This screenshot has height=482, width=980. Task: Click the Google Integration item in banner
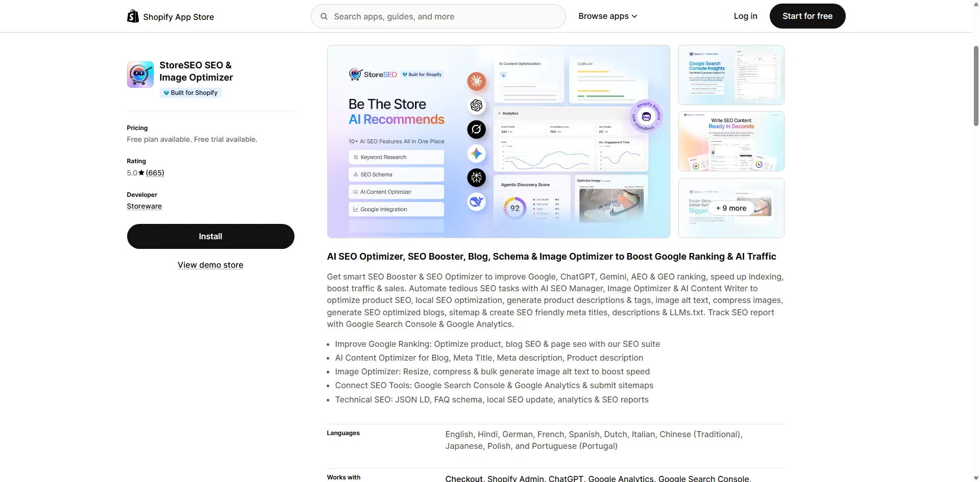click(396, 209)
